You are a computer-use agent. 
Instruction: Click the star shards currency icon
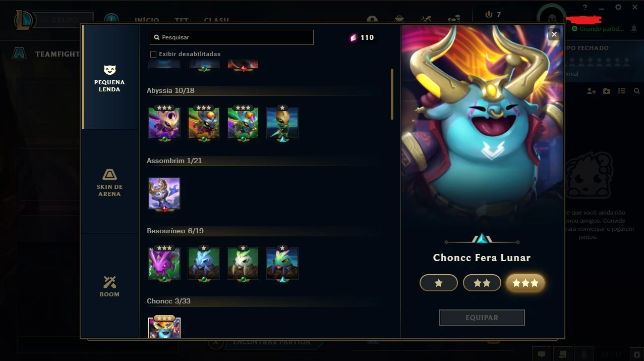click(353, 37)
